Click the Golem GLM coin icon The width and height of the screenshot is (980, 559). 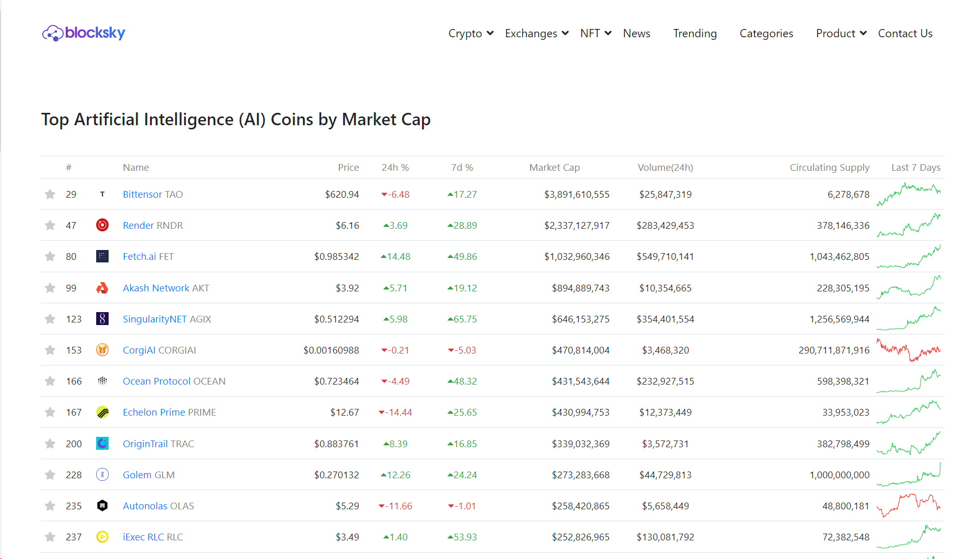pos(102,475)
